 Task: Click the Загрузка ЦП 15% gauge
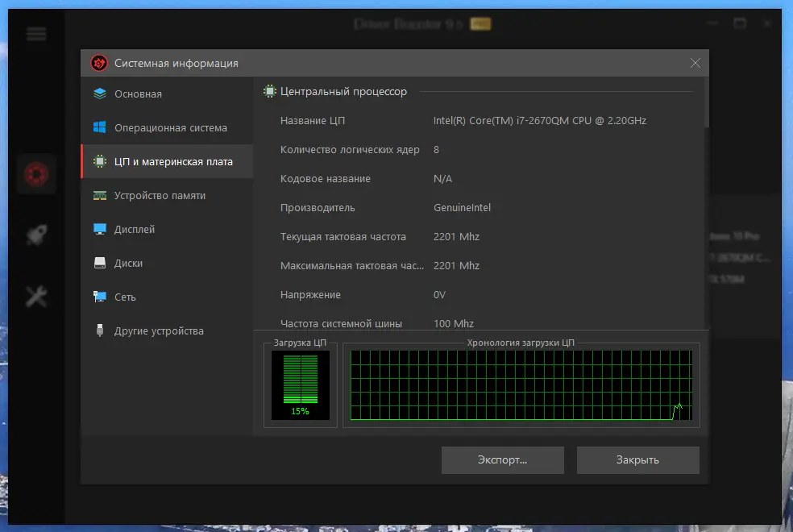(x=301, y=385)
